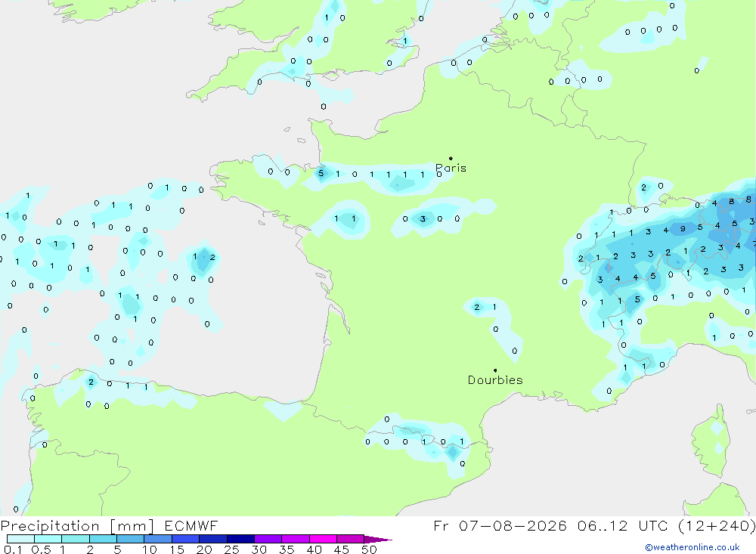The width and height of the screenshot is (756, 554).
Task: Click the ECMWF model label
Action: [x=191, y=525]
